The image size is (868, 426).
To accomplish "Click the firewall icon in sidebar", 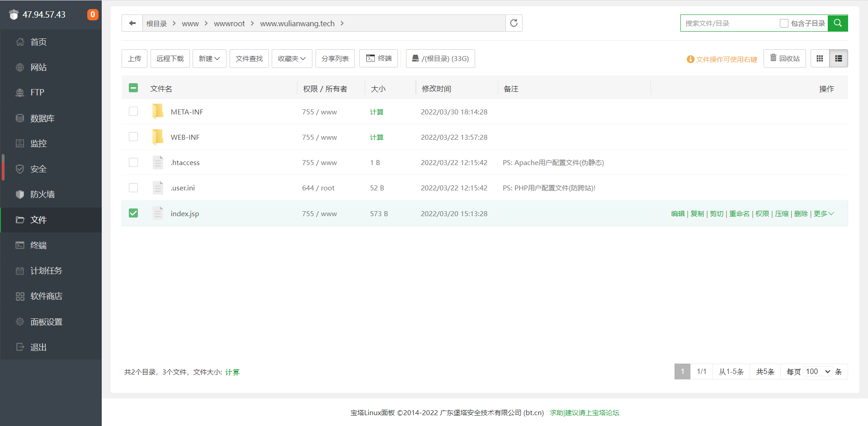I will 20,194.
